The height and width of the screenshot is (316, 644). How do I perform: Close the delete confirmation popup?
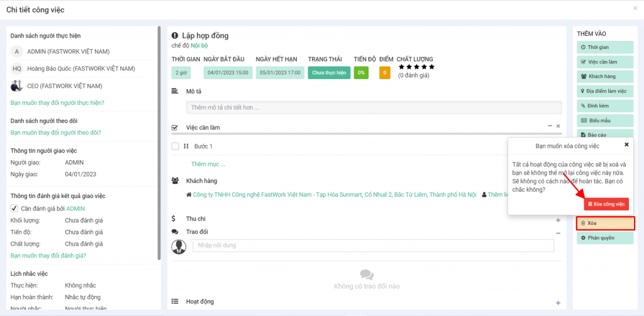[626, 144]
